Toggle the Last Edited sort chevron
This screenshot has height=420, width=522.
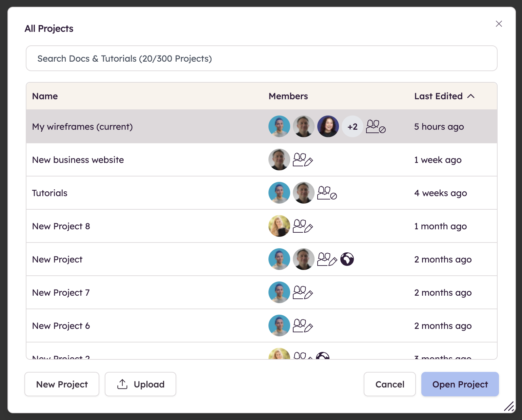[471, 96]
